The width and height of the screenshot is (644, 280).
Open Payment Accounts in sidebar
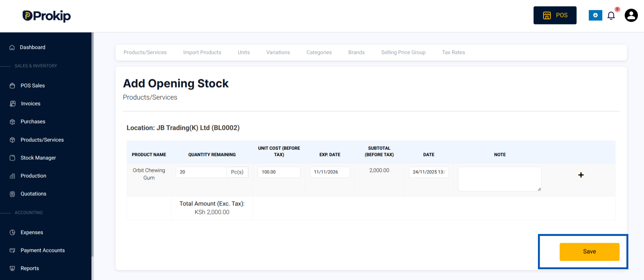tap(43, 250)
